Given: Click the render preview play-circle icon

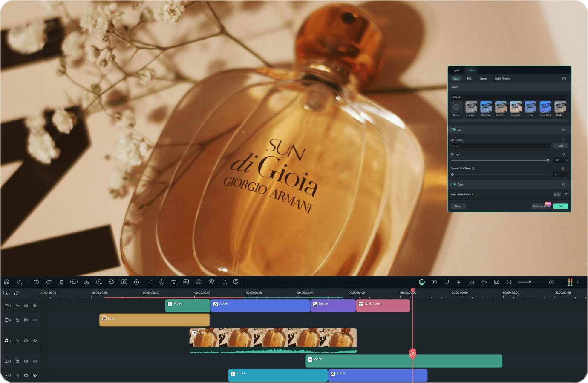Looking at the screenshot, I should (434, 282).
